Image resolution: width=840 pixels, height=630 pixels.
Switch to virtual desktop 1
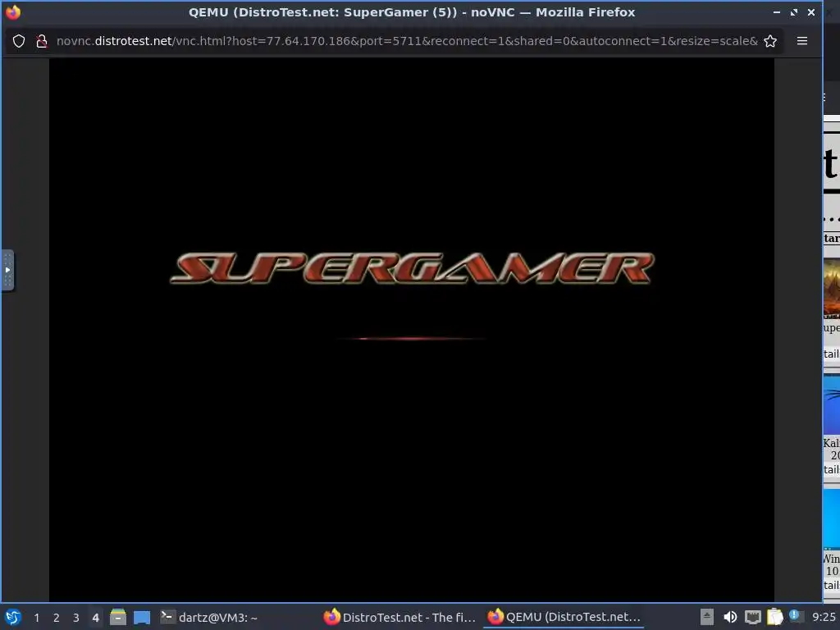[x=36, y=618]
